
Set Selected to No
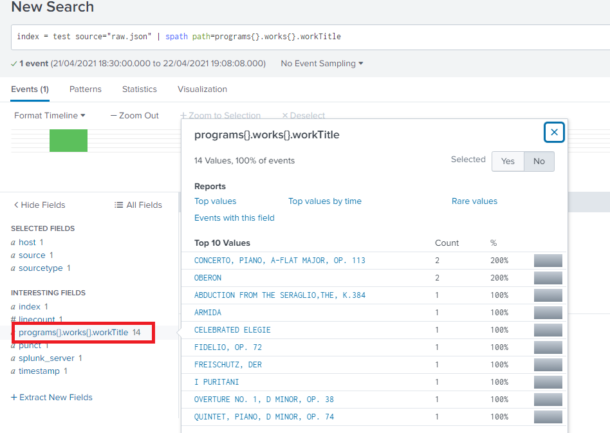point(539,161)
